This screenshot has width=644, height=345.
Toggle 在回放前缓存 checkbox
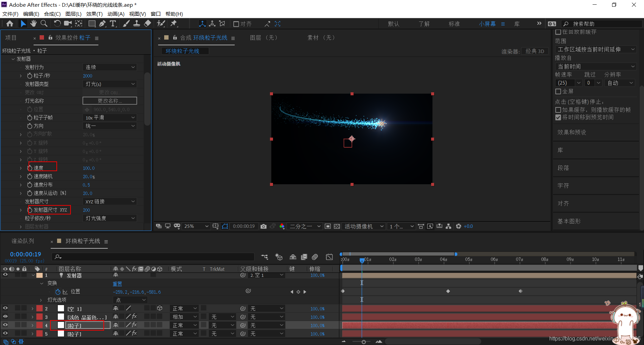(x=558, y=32)
